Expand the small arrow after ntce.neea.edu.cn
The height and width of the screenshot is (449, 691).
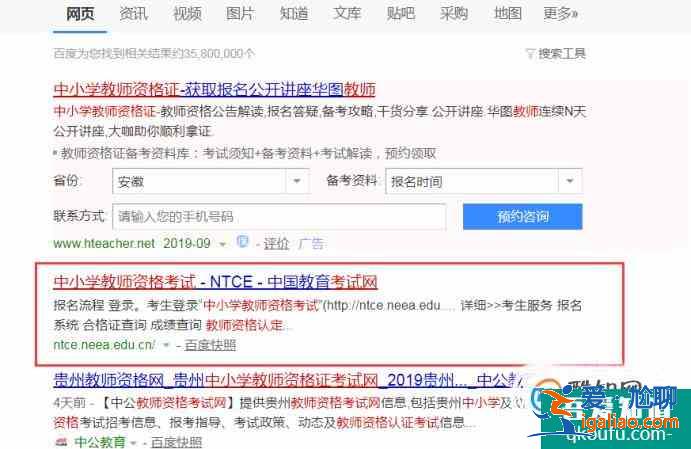[x=166, y=345]
